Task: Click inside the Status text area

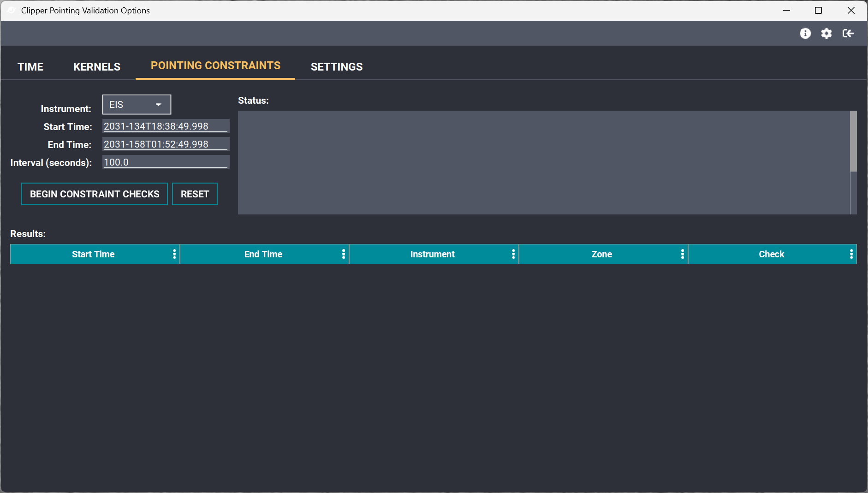Action: point(544,162)
